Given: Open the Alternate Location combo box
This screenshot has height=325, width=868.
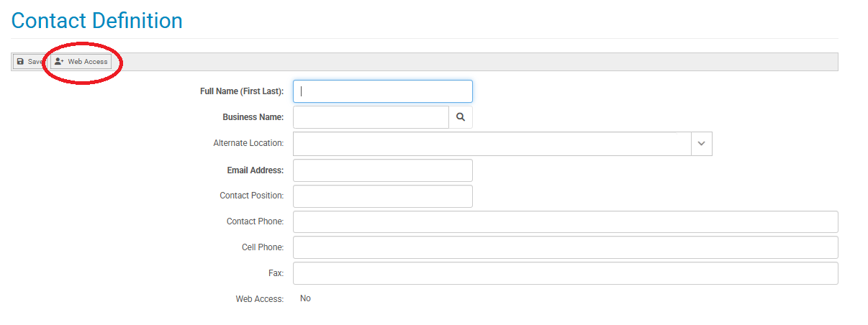Looking at the screenshot, I should pos(502,144).
